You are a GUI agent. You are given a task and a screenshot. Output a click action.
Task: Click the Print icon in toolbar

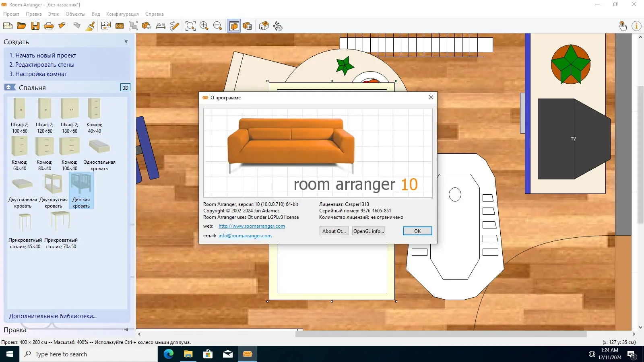point(49,26)
